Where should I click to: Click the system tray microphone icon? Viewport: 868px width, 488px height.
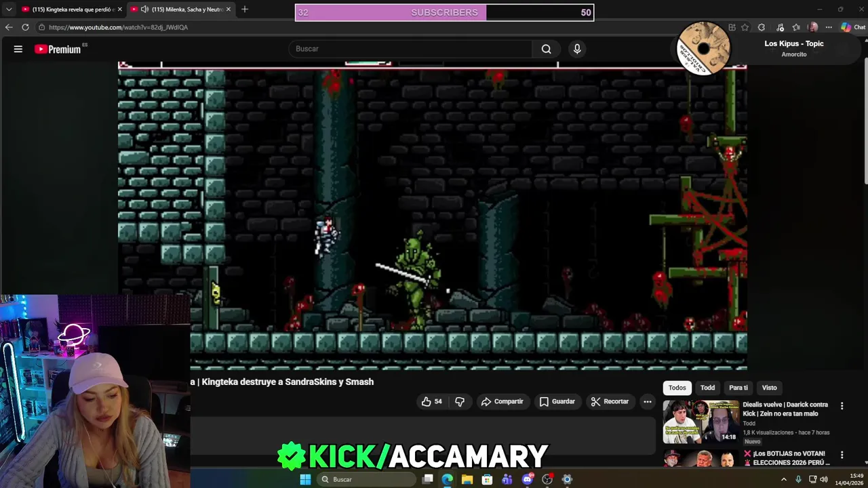point(798,479)
